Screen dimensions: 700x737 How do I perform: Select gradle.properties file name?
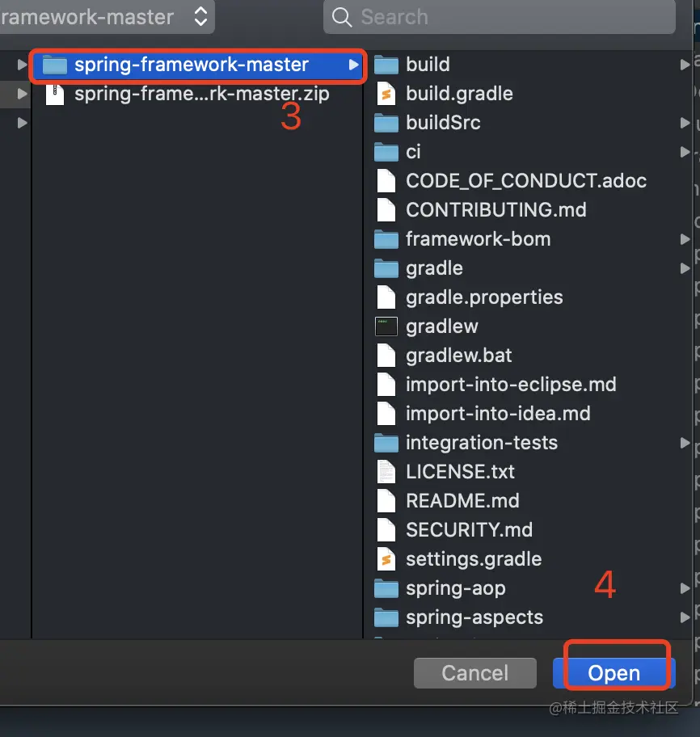click(484, 297)
